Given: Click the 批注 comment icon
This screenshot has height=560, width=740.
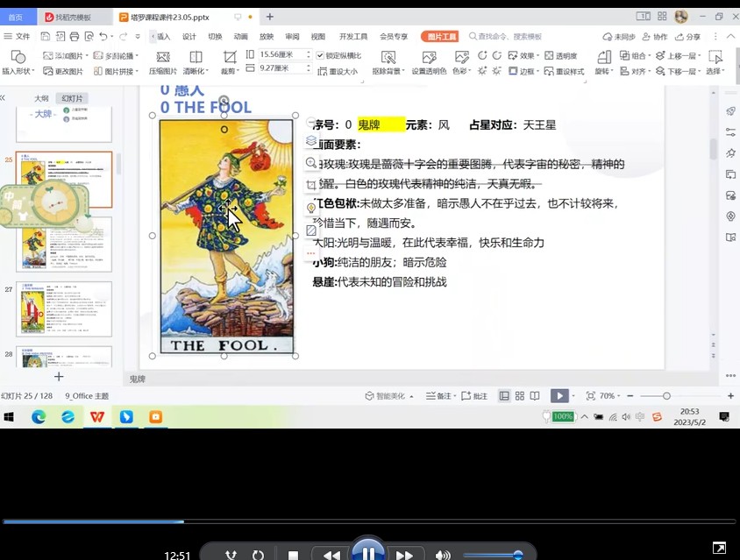Looking at the screenshot, I should coord(480,396).
